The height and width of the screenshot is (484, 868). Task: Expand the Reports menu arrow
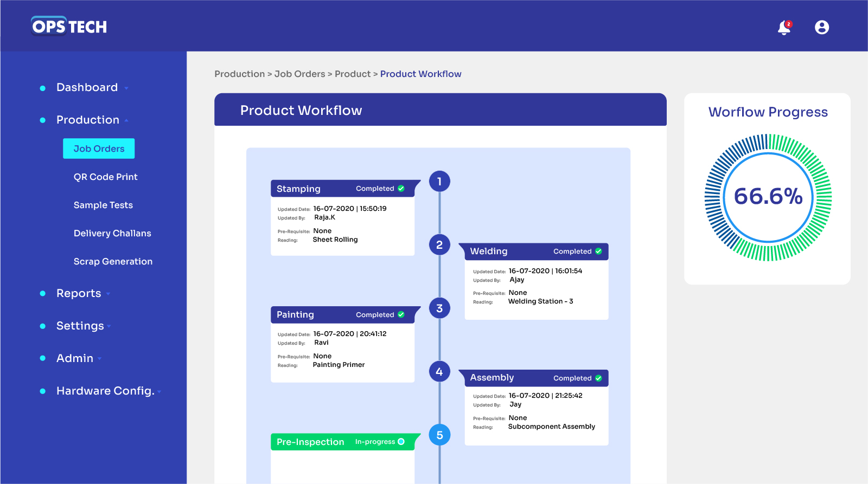click(108, 294)
